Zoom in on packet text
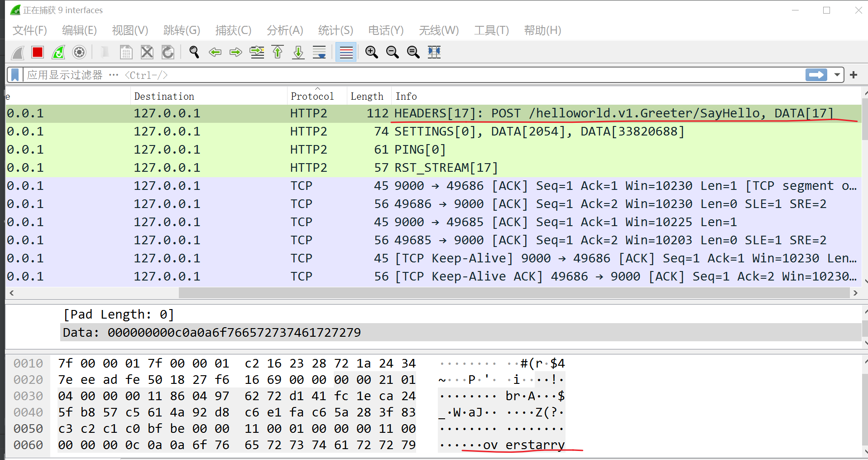 pos(371,53)
